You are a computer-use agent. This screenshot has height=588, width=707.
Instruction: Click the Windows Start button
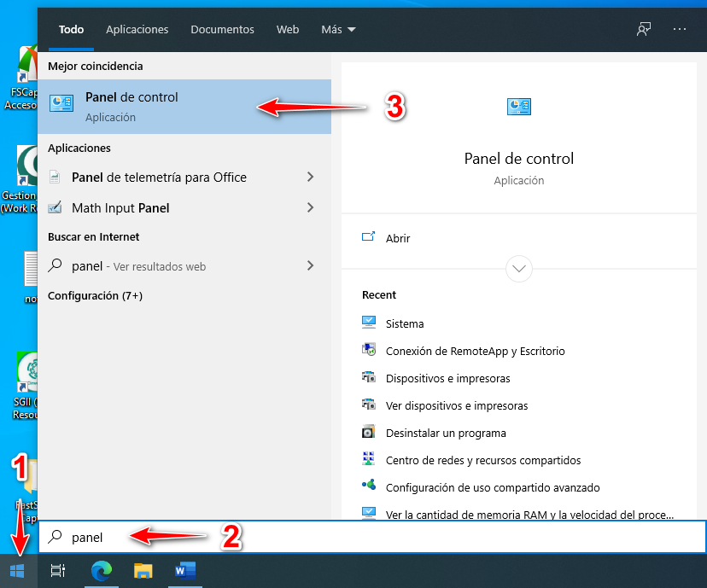pyautogui.click(x=18, y=571)
